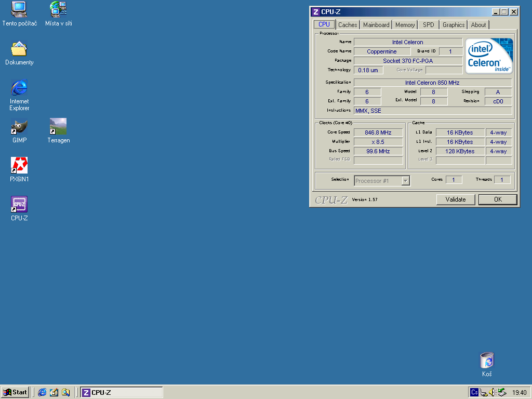The image size is (532, 399).
Task: Open the Terragen desktop shortcut
Action: tap(58, 127)
